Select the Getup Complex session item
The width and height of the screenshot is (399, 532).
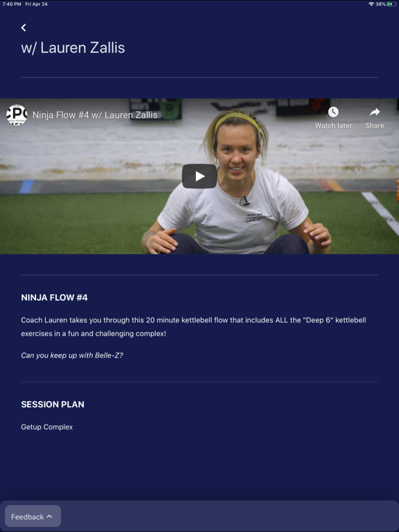coord(47,427)
